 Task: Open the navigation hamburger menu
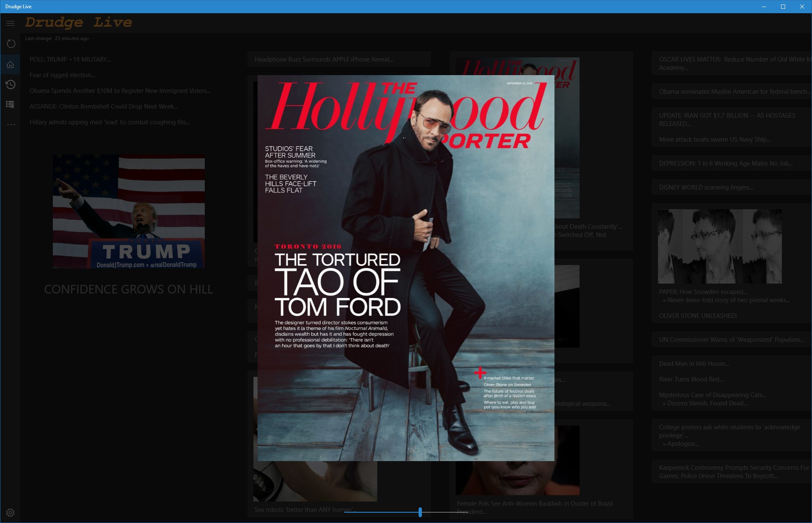[10, 23]
